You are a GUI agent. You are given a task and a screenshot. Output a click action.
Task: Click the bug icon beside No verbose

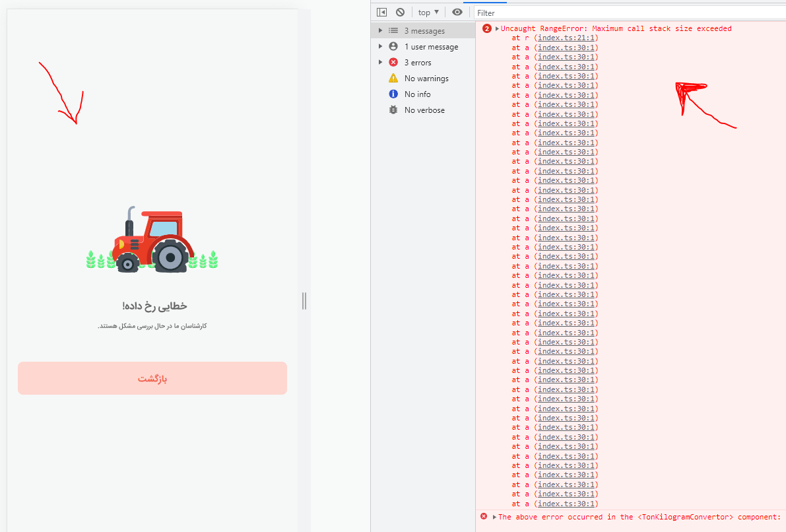point(394,110)
